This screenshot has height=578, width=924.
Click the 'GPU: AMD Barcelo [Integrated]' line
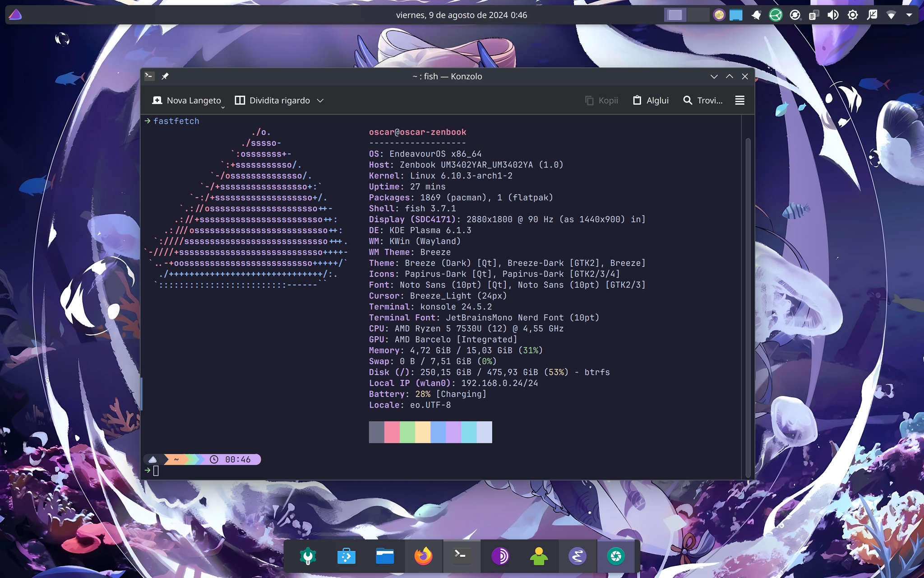(x=443, y=339)
